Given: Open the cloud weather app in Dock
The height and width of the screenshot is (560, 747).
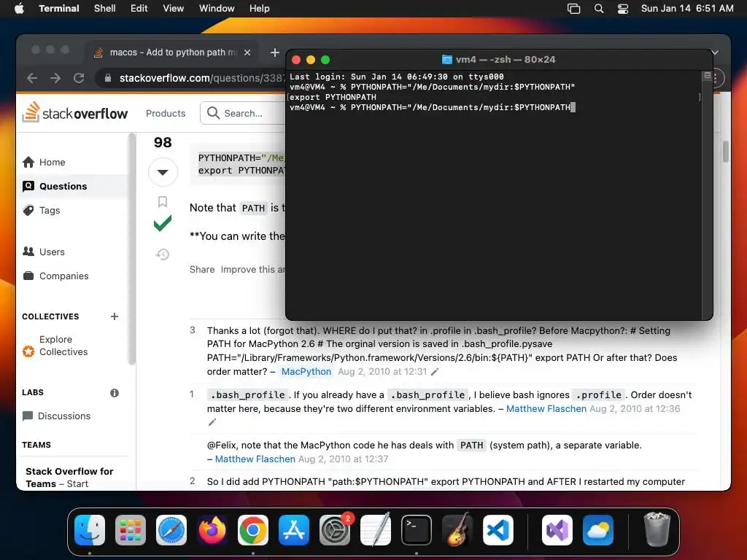Looking at the screenshot, I should (598, 530).
